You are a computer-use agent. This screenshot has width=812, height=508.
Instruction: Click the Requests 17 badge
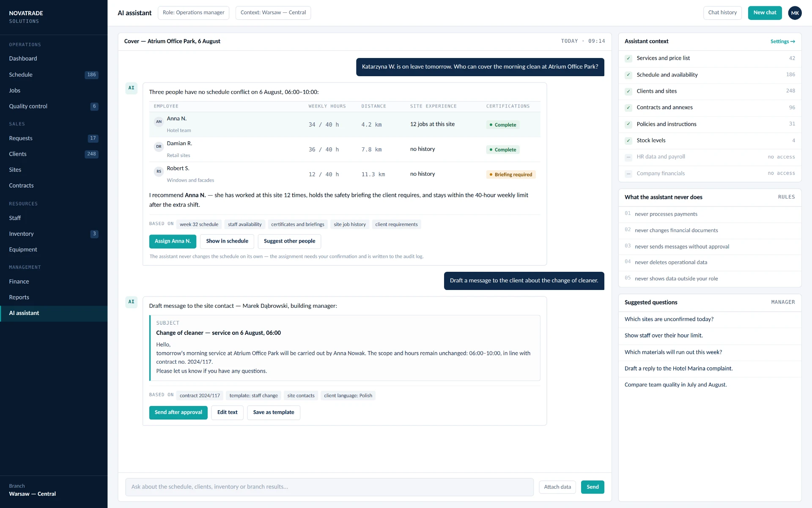(93, 138)
